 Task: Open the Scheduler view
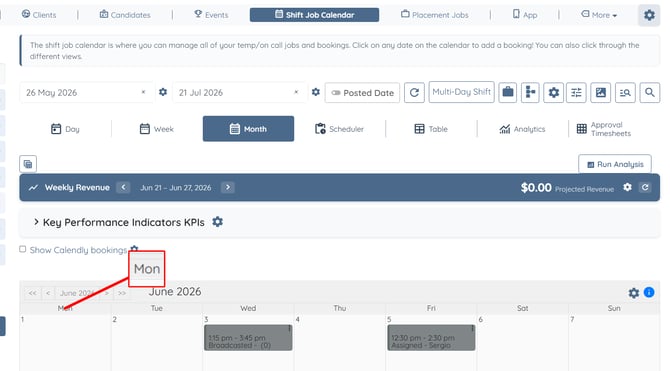click(x=339, y=129)
